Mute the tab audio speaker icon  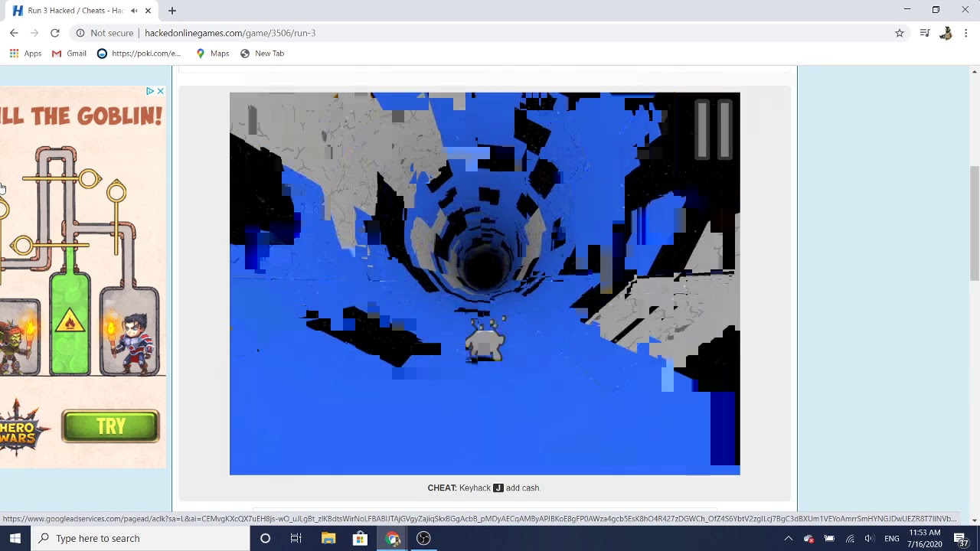tap(134, 11)
